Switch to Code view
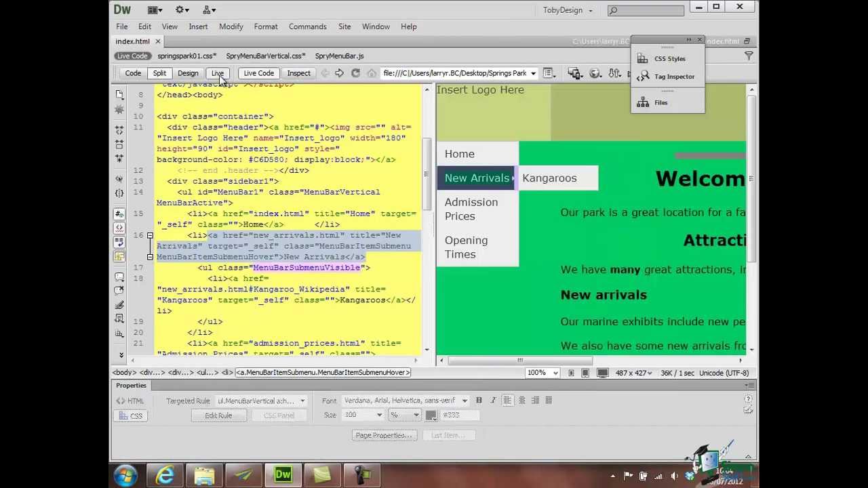Viewport: 868px width, 488px height. click(x=133, y=73)
